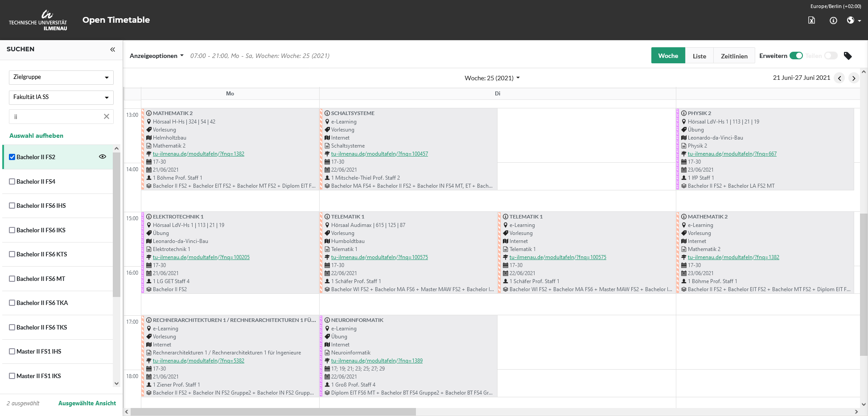Image resolution: width=868 pixels, height=416 pixels.
Task: Expand Anzeigeoptionen dropdown
Action: click(x=156, y=56)
